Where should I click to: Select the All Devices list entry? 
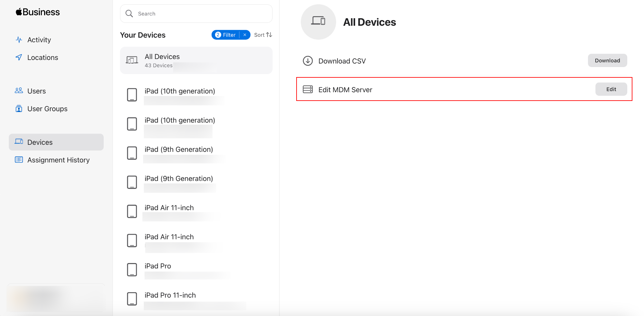coord(196,60)
